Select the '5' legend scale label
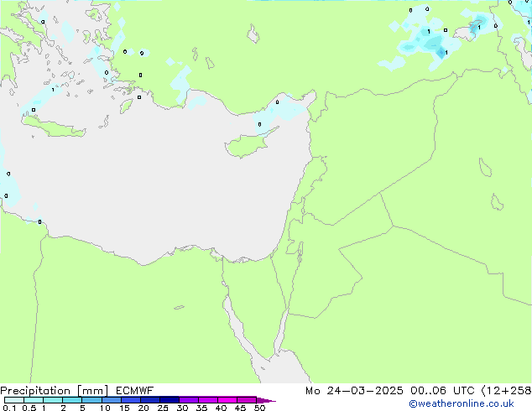The image size is (532, 411). 82,408
